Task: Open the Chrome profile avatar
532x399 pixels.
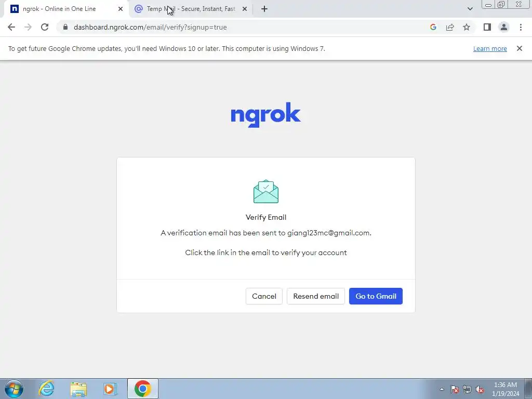Action: [x=504, y=27]
